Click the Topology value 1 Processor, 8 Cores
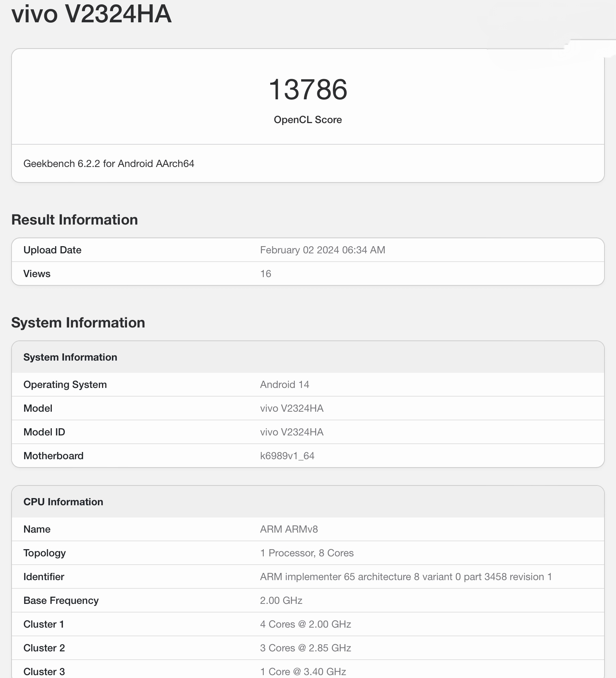Image resolution: width=616 pixels, height=678 pixels. click(307, 553)
